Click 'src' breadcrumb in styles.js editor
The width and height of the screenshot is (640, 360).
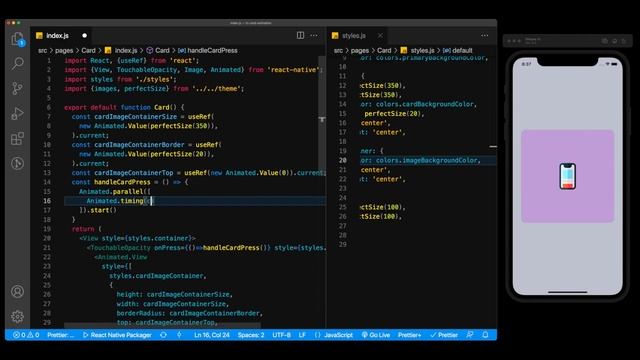[338, 50]
